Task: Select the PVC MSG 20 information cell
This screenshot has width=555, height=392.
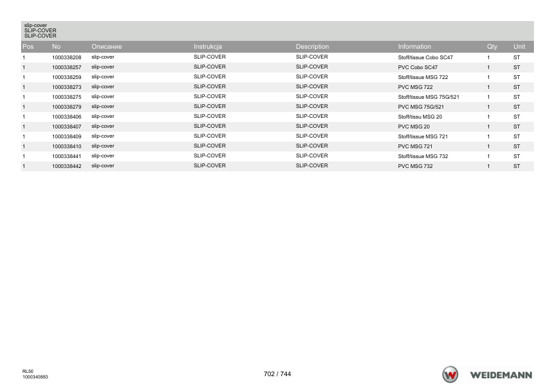Action: tap(414, 126)
